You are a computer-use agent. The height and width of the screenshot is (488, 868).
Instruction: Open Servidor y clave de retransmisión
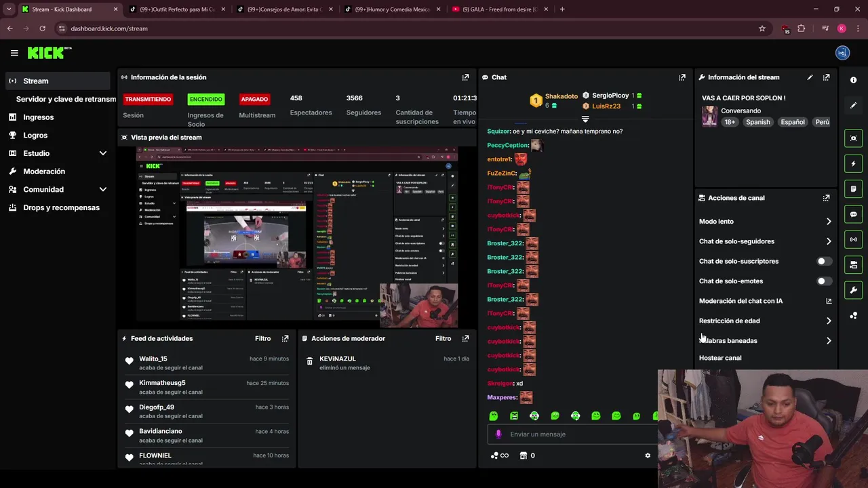66,99
